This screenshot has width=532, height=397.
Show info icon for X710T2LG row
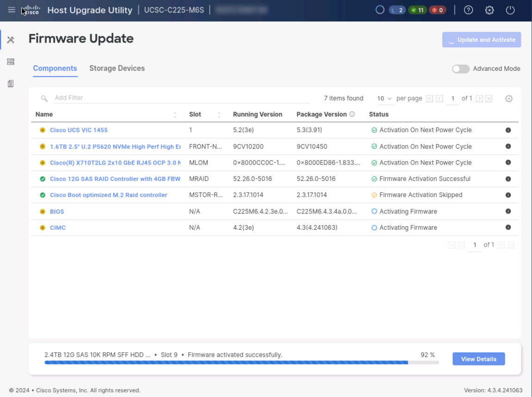508,162
